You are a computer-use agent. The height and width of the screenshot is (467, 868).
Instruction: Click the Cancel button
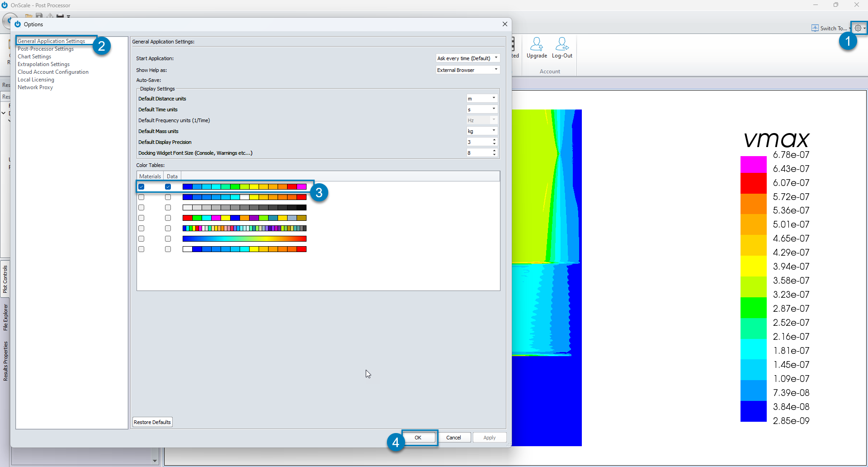pyautogui.click(x=453, y=437)
